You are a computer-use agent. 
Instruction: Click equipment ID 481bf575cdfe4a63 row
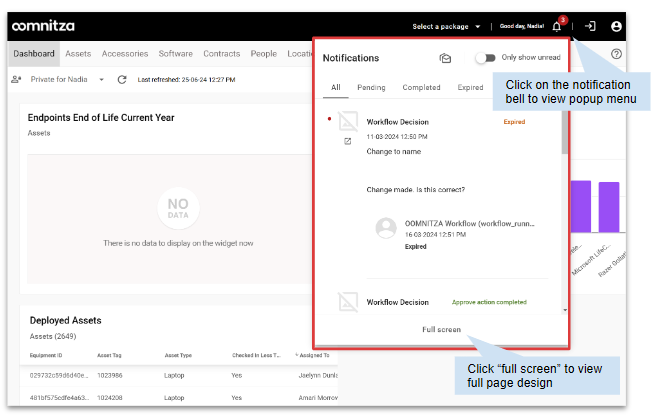[x=59, y=398]
